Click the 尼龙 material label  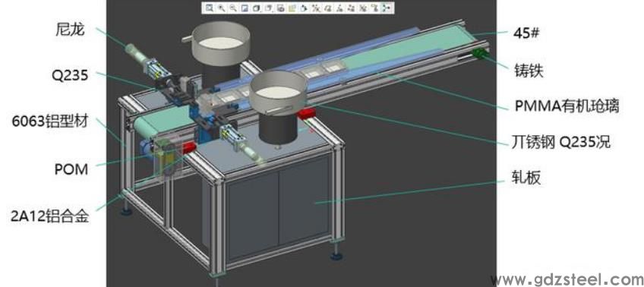(x=70, y=30)
